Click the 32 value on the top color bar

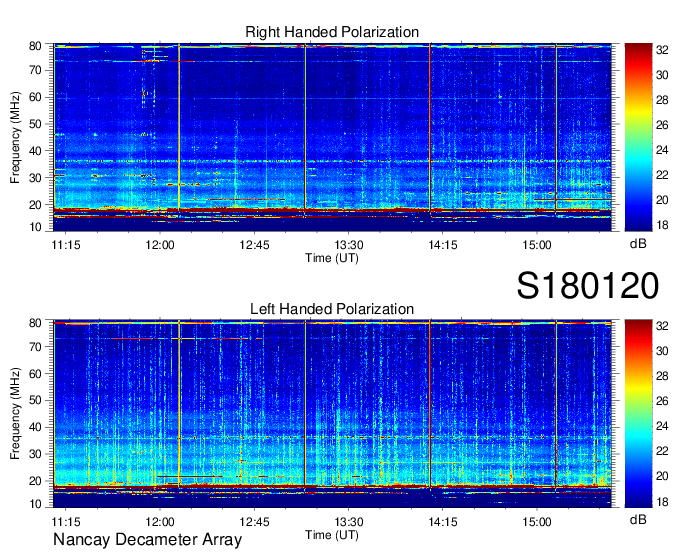(x=662, y=50)
